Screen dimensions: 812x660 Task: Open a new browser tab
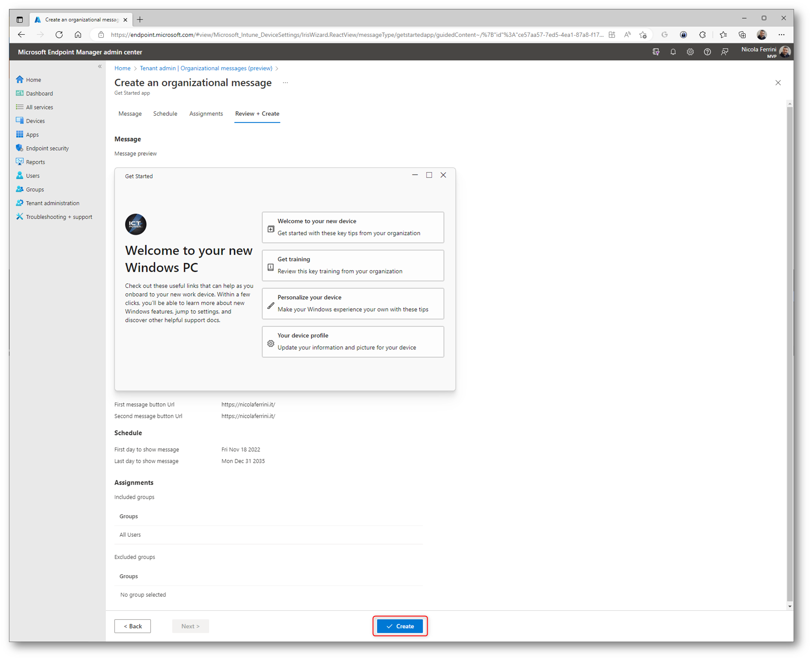tap(140, 20)
